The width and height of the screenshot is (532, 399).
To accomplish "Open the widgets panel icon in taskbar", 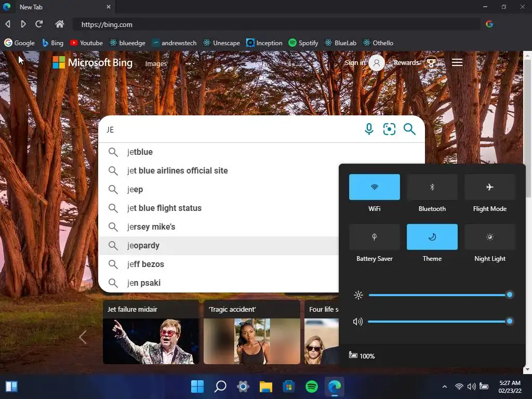I will pyautogui.click(x=11, y=386).
